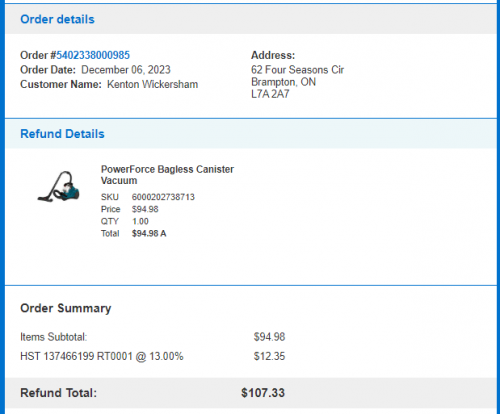The width and height of the screenshot is (500, 414).
Task: Click the vacuum product thumbnail image
Action: click(59, 186)
